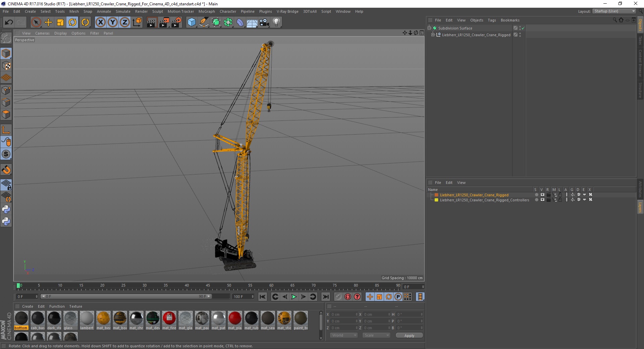This screenshot has height=349, width=644.
Task: Toggle Point Level Animation dots icon
Action: tap(408, 297)
